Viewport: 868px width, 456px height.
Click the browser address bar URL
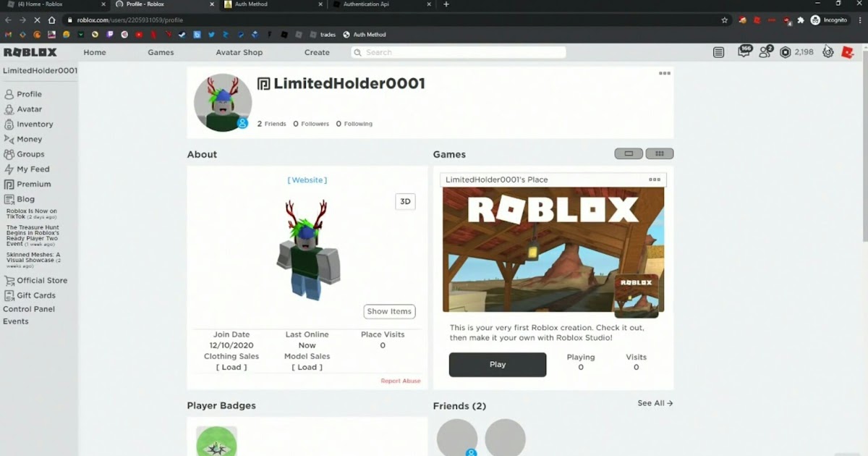pos(130,20)
